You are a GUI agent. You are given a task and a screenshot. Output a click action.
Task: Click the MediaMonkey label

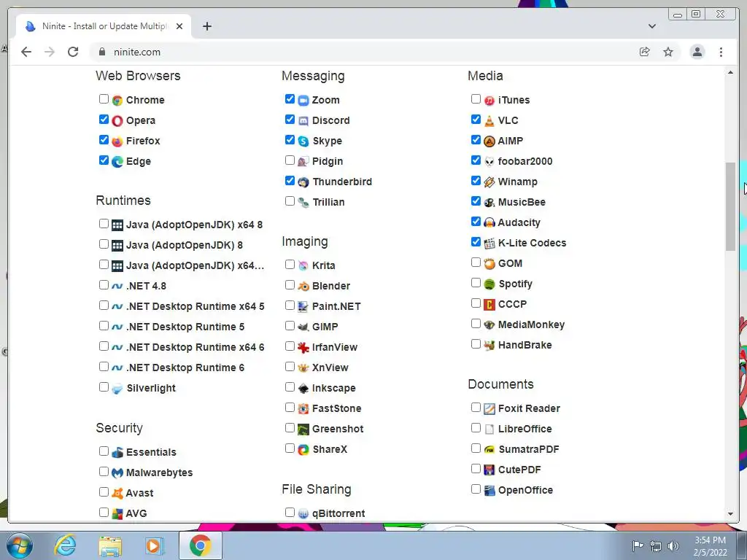coord(531,324)
